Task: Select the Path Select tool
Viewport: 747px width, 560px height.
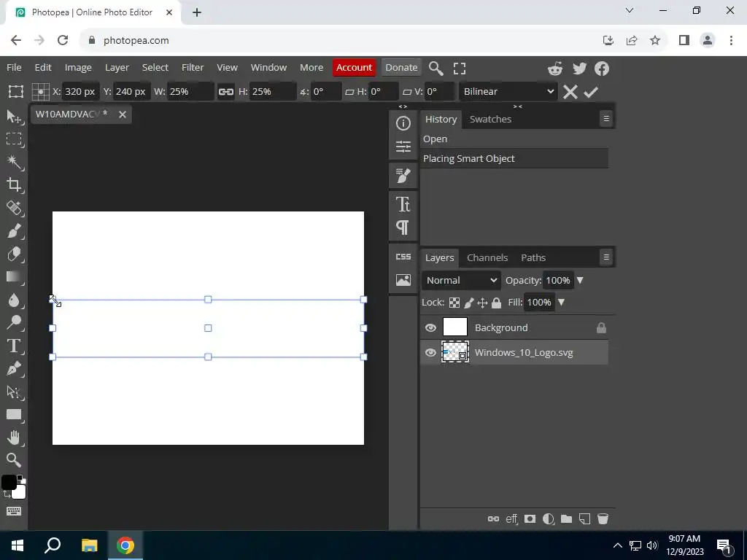Action: point(14,392)
